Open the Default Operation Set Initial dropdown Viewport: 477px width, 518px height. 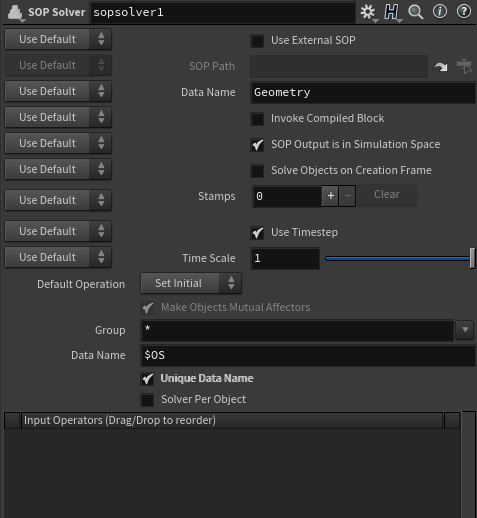click(191, 283)
